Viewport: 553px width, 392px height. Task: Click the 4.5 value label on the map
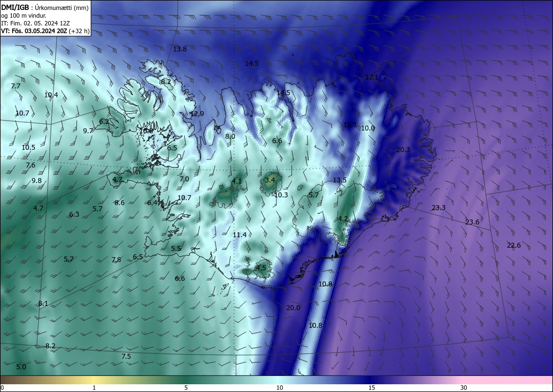click(261, 268)
